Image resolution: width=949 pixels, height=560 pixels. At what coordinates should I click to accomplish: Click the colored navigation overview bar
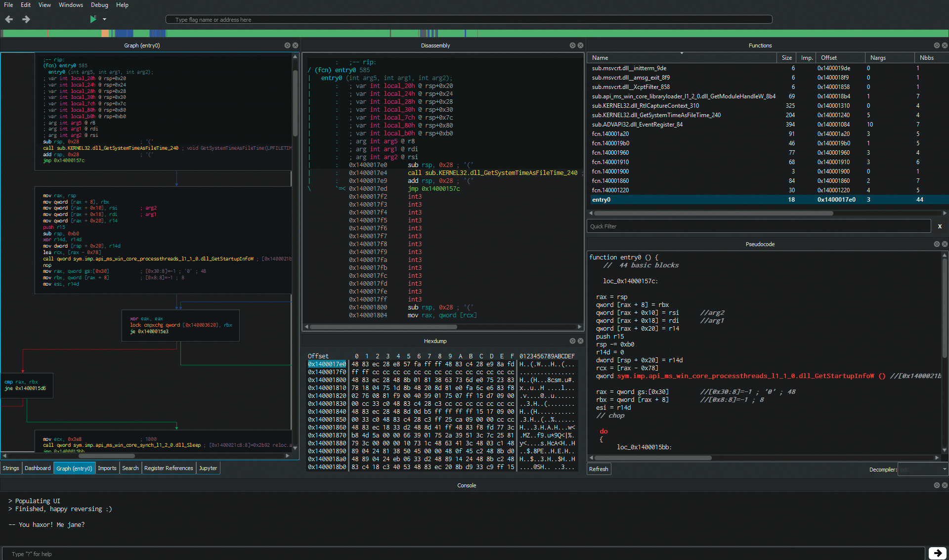[474, 33]
